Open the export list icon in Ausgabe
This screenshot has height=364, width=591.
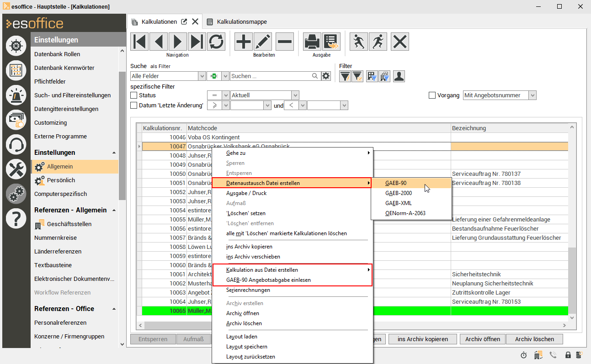331,42
